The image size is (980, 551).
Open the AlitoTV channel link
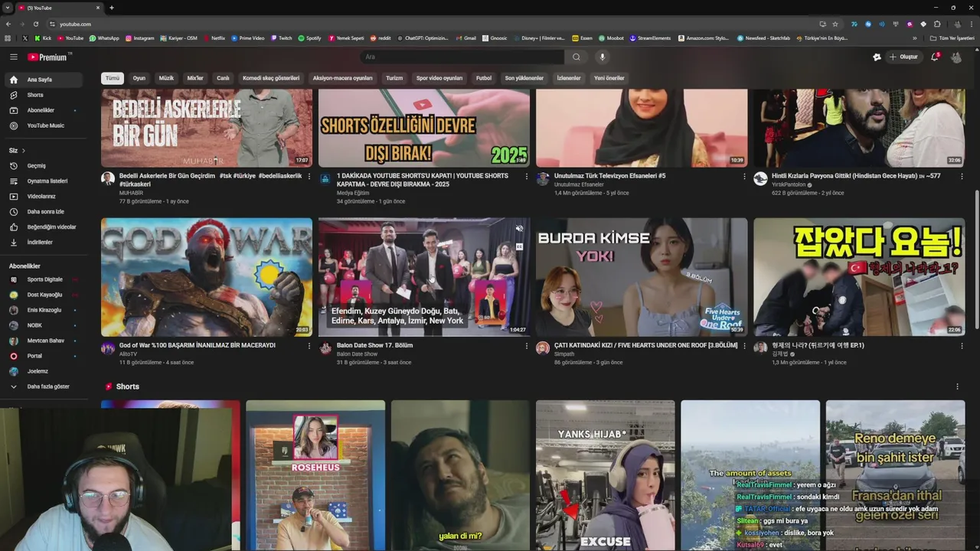click(128, 354)
